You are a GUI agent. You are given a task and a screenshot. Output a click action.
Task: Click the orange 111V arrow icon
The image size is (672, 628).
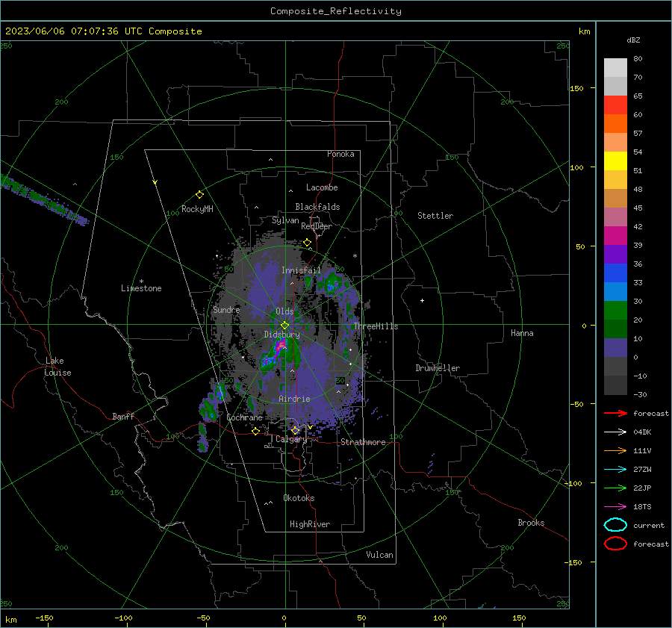(x=615, y=450)
